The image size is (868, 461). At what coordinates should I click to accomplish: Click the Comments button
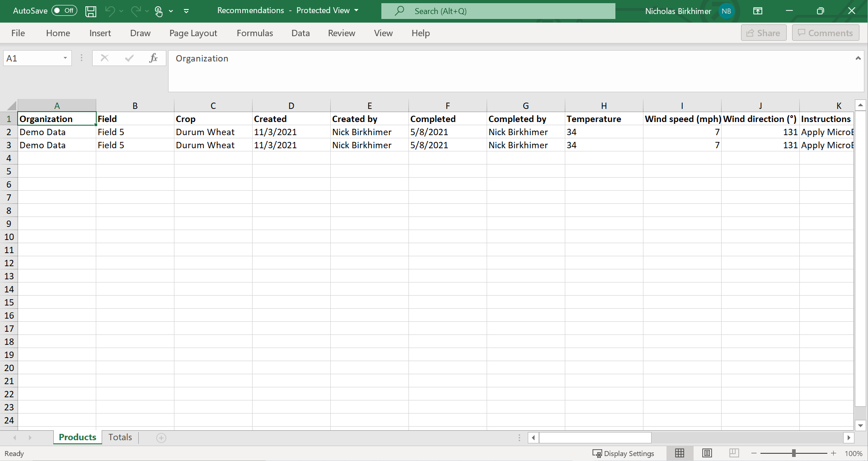(x=826, y=33)
